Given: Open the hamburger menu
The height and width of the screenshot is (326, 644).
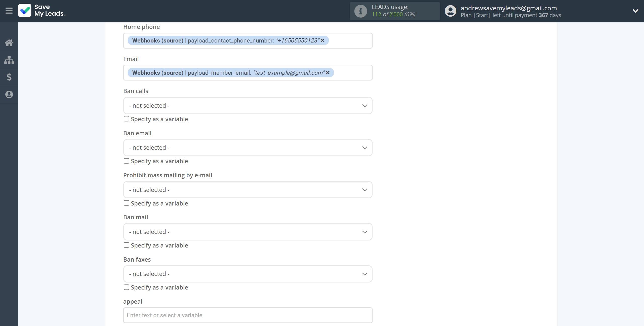Looking at the screenshot, I should point(9,11).
